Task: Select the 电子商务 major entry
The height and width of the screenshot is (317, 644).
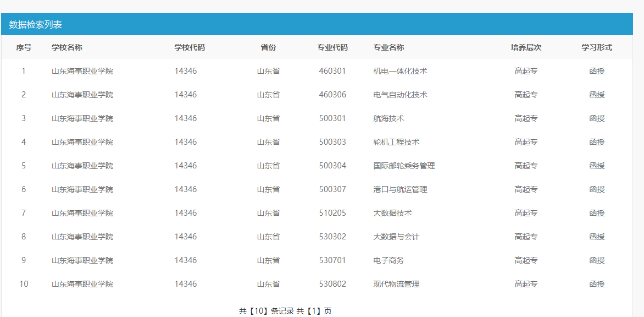Action: (x=388, y=260)
